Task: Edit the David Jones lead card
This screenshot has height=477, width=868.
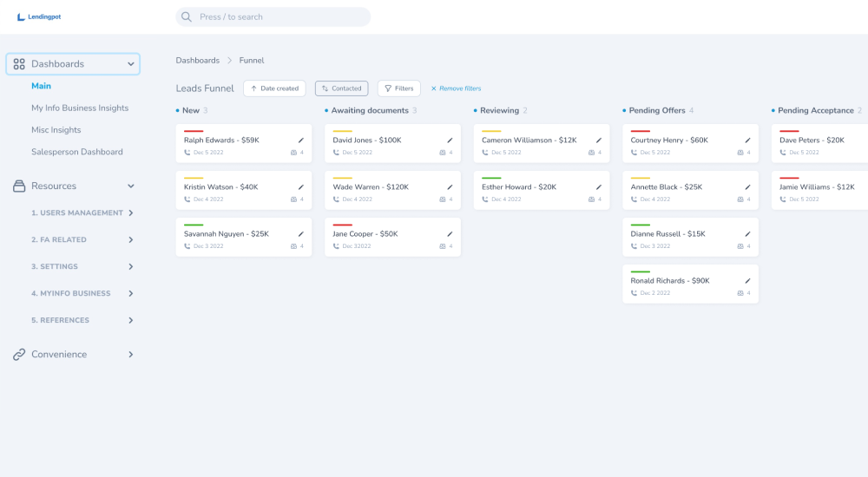Action: [450, 140]
